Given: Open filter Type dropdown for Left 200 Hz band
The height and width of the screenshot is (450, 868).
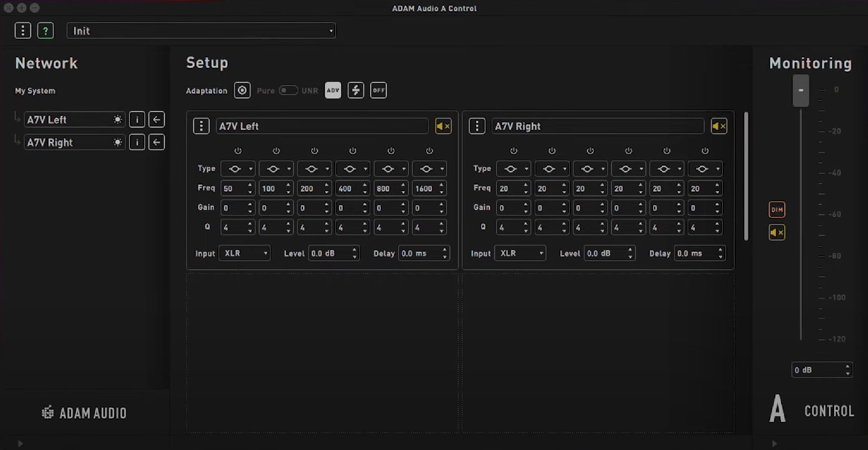Looking at the screenshot, I should [315, 169].
